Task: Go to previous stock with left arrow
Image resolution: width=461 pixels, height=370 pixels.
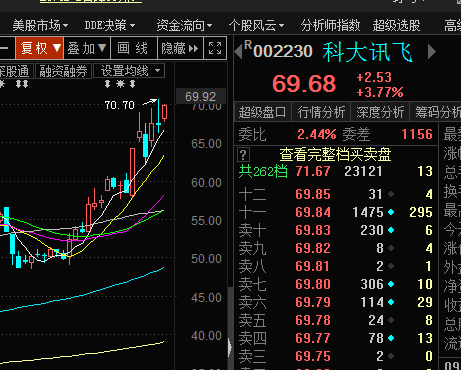Action: coord(238,52)
